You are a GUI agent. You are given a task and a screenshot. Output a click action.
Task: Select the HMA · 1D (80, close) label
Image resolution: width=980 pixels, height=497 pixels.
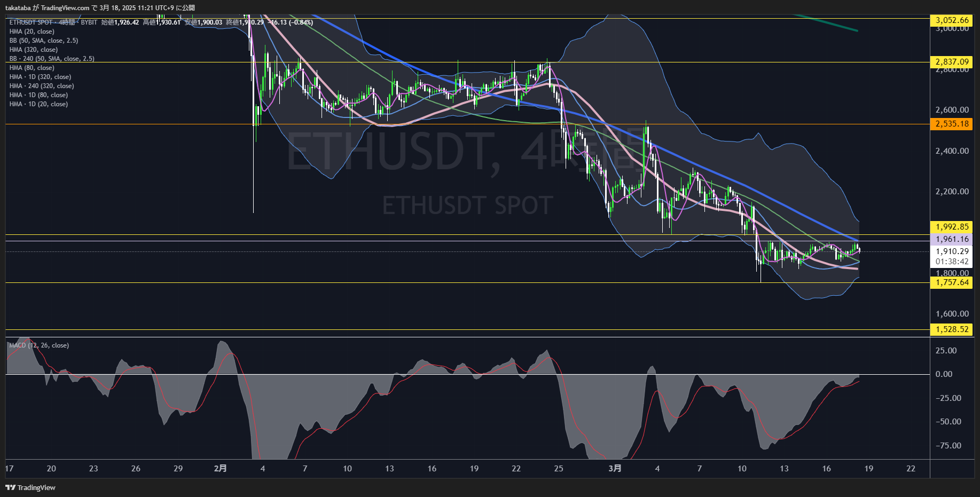(38, 95)
